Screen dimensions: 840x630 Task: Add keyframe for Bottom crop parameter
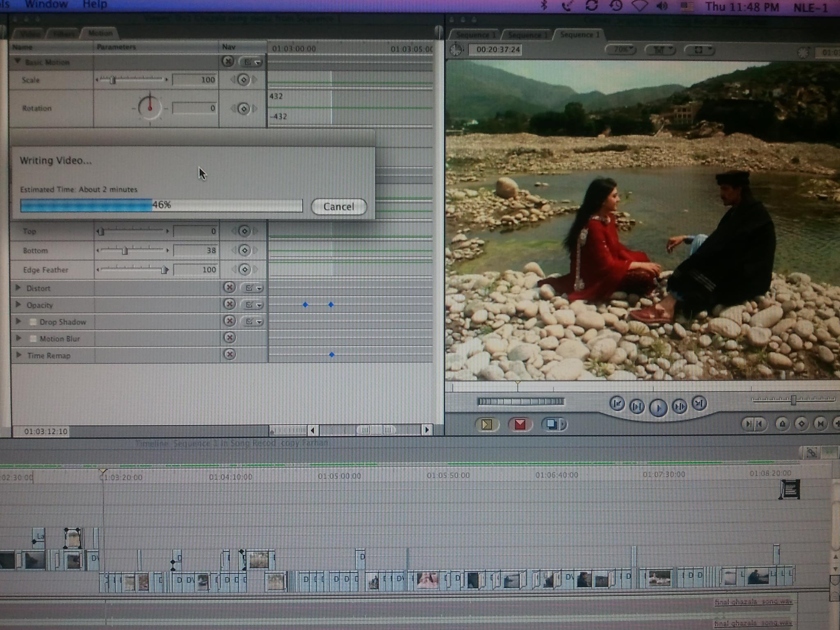point(244,250)
